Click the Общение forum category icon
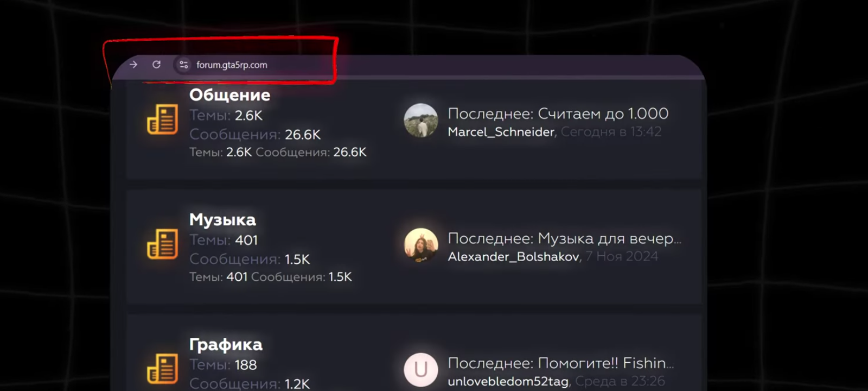Viewport: 868px width, 391px height. pyautogui.click(x=162, y=119)
